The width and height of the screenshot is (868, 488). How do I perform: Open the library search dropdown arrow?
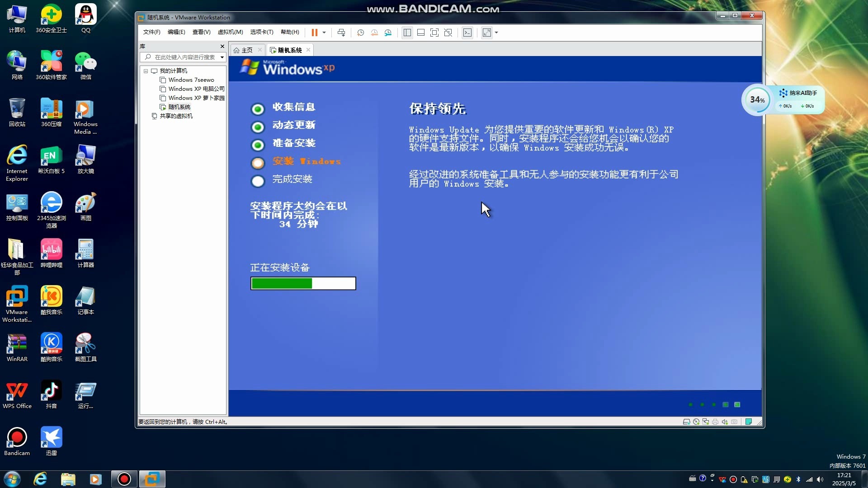click(222, 57)
